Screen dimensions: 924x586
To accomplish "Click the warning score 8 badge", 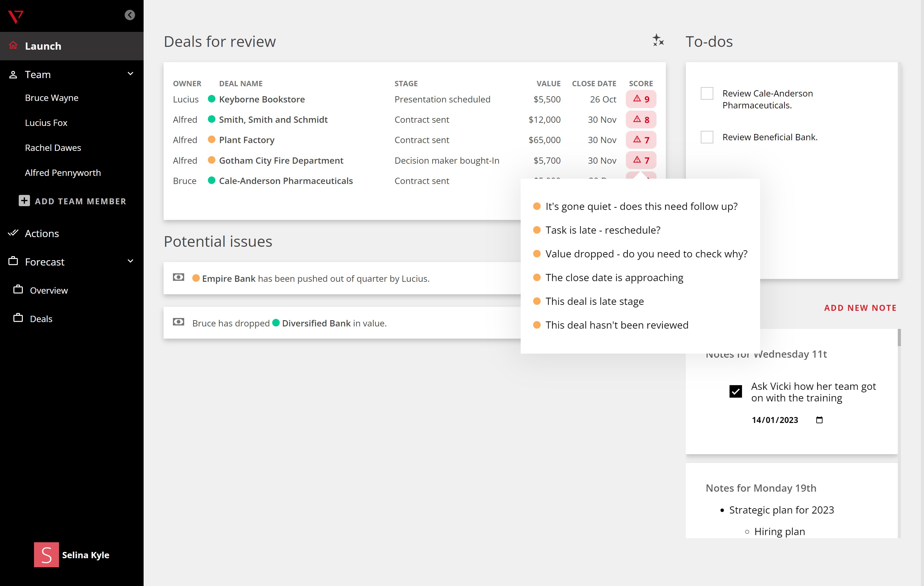I will pyautogui.click(x=641, y=119).
